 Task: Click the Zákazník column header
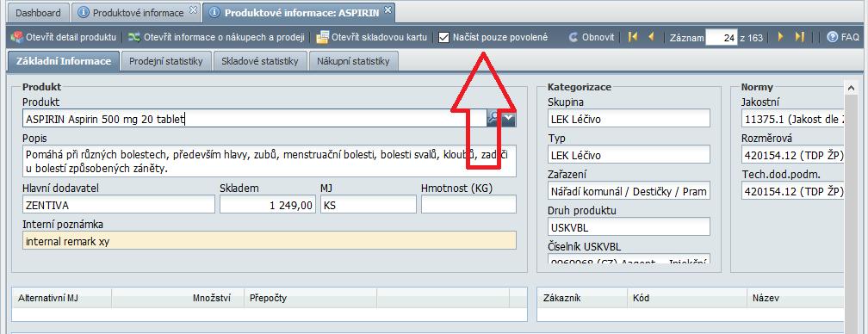[582, 298]
